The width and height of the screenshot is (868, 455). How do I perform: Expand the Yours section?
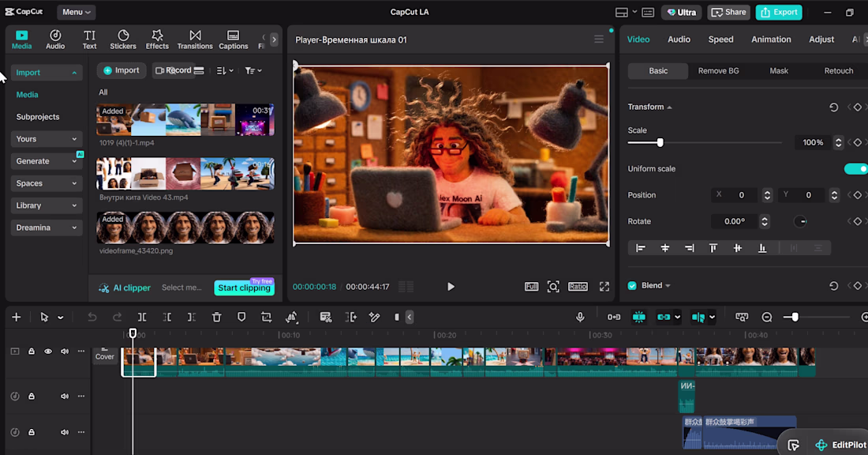pos(46,139)
